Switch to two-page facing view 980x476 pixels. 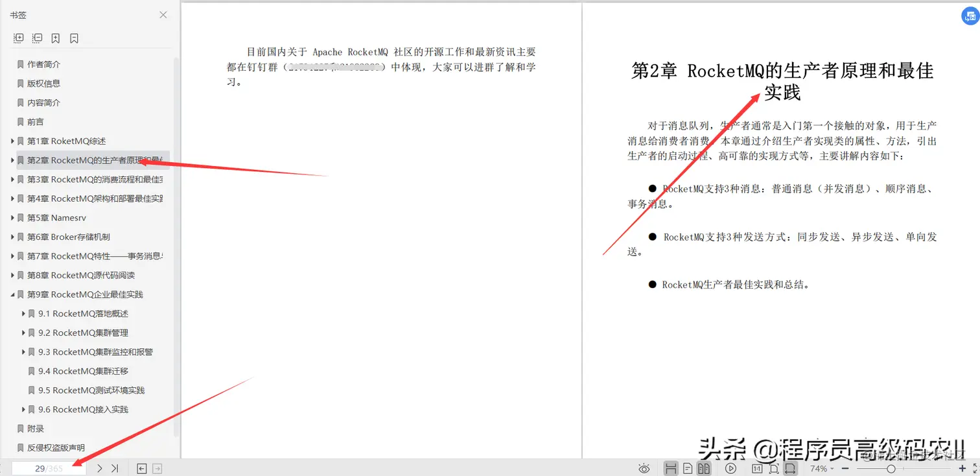(703, 468)
